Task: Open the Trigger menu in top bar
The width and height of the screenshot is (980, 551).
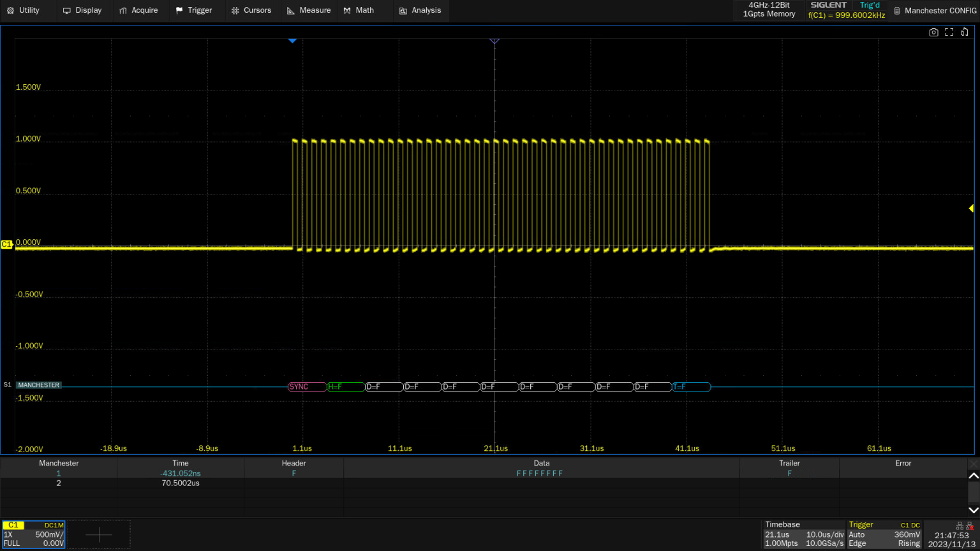Action: (193, 10)
